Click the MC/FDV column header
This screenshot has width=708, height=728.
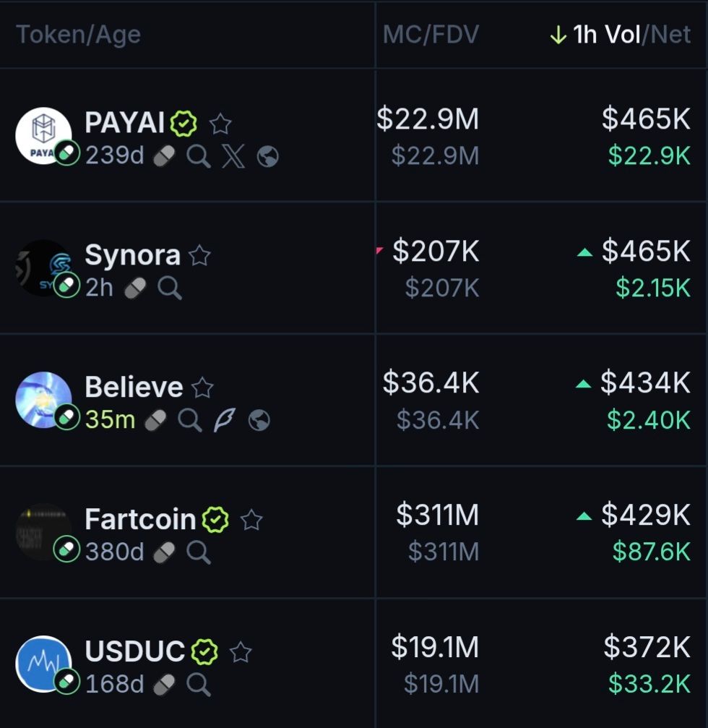tap(431, 35)
